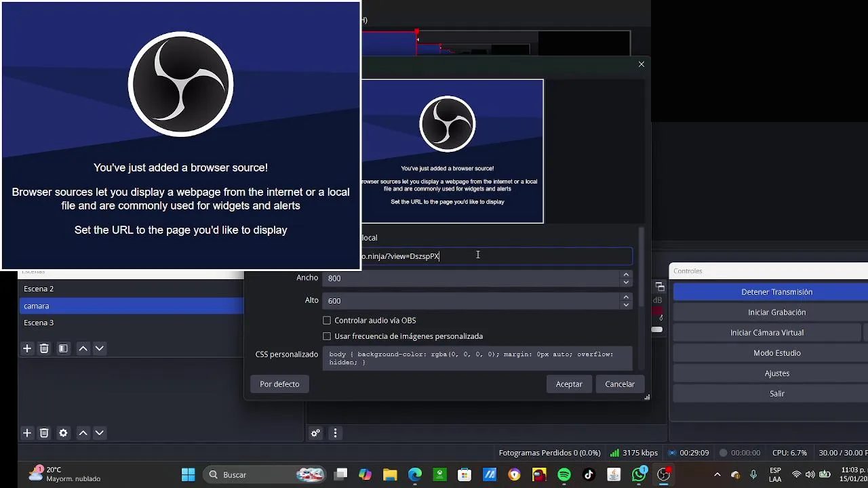
Task: Click ESP LAA language indicator
Action: click(775, 474)
